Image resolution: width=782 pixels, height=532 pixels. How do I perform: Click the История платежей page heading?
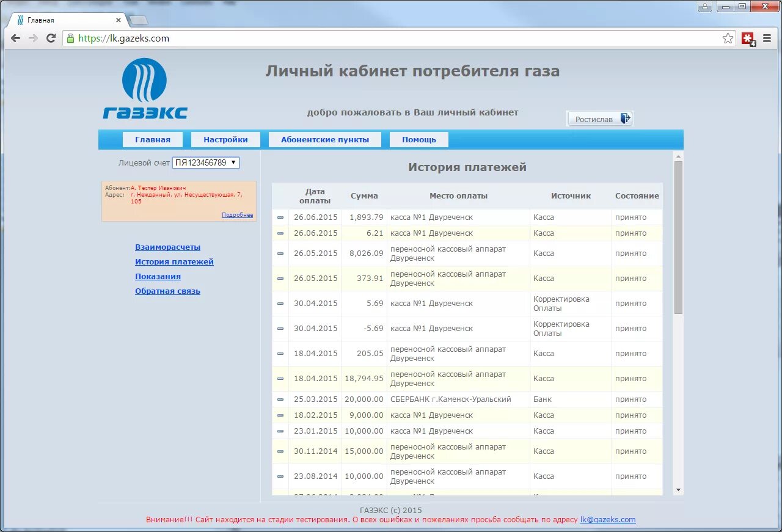coord(467,167)
